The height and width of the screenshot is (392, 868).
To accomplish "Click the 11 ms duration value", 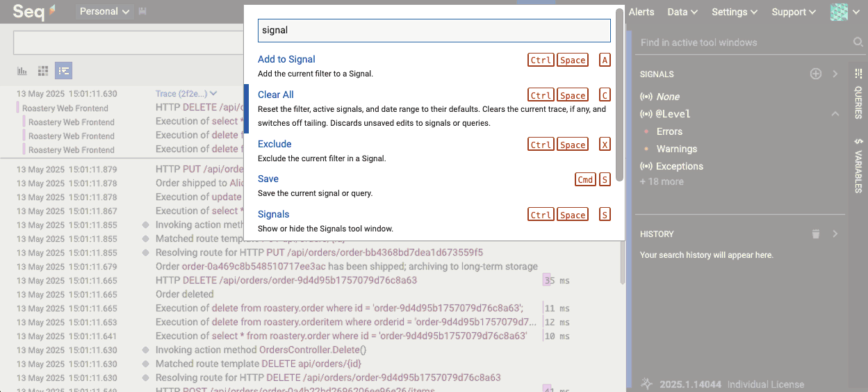I will [557, 309].
